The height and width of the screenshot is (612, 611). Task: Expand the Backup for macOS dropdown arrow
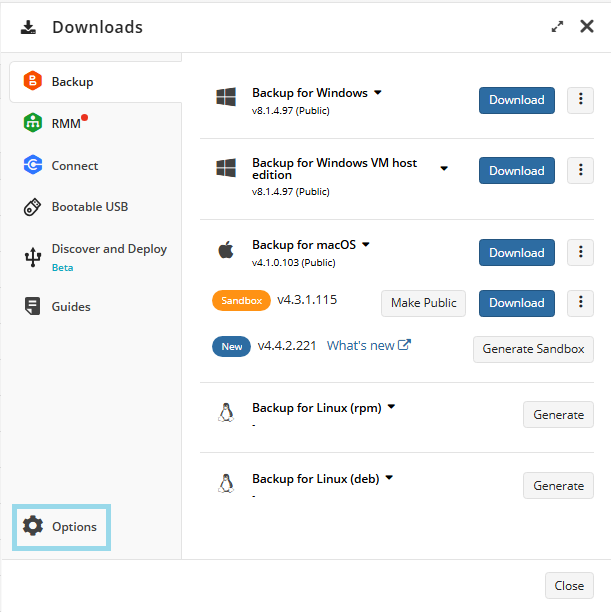(366, 245)
